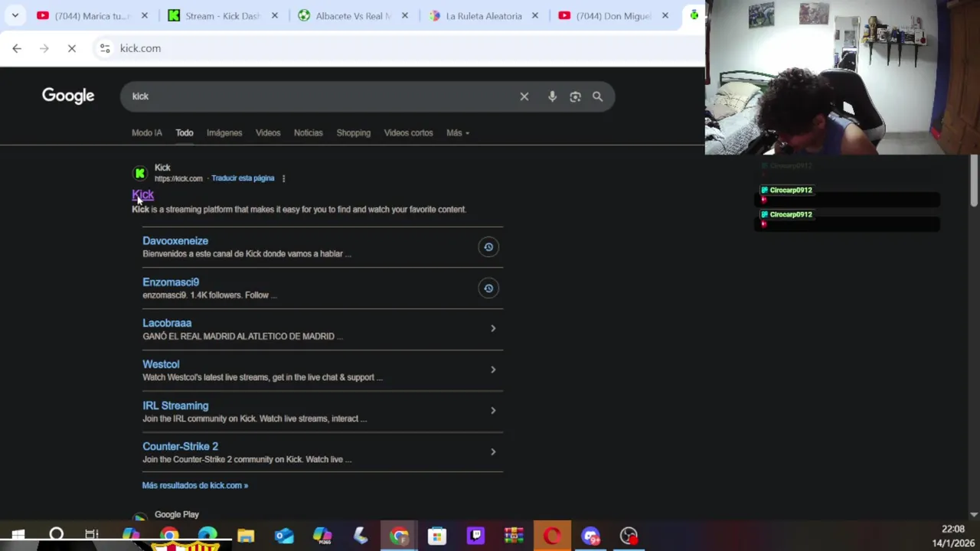Submit search with the magnifier icon
Image resolution: width=980 pixels, height=551 pixels.
click(597, 96)
